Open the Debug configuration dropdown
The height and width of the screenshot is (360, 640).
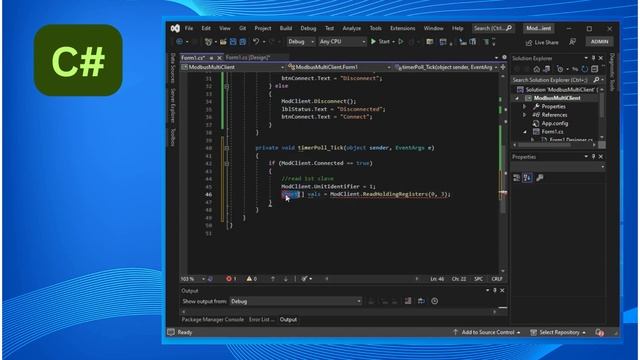pos(301,42)
